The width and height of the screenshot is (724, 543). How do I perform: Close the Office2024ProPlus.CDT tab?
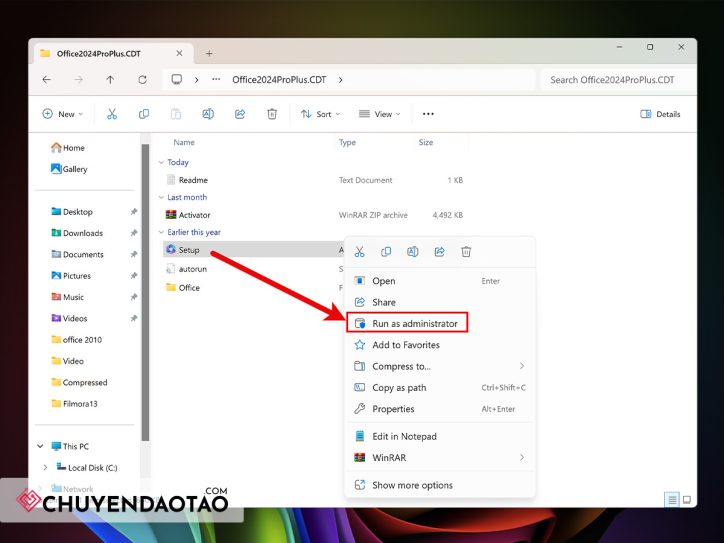pos(179,54)
